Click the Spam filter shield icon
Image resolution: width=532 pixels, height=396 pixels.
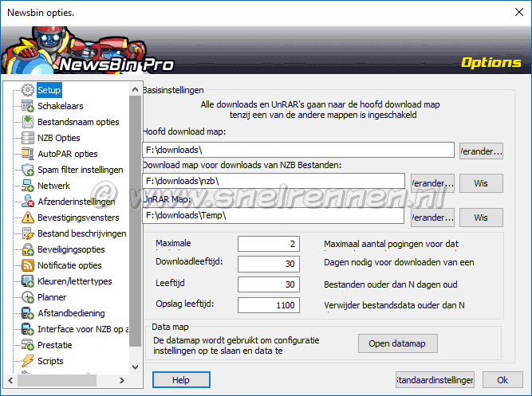[27, 170]
